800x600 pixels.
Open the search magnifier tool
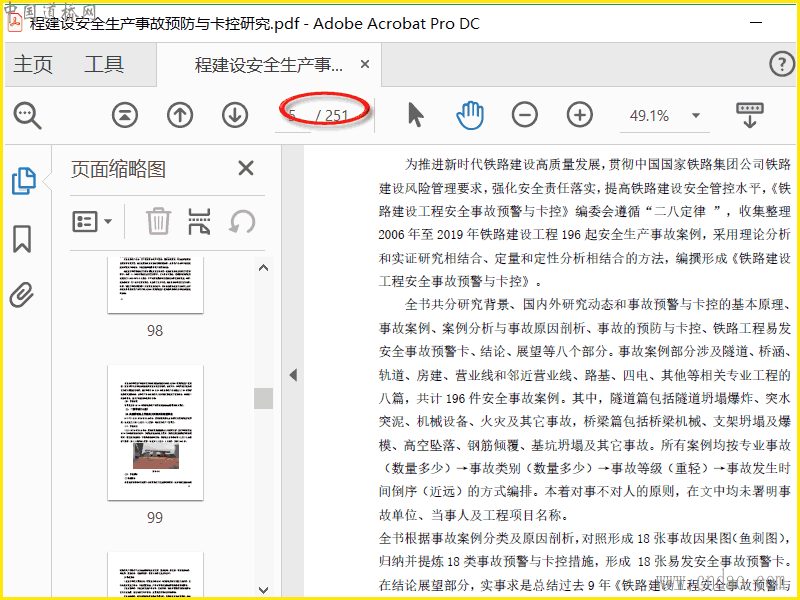27,116
